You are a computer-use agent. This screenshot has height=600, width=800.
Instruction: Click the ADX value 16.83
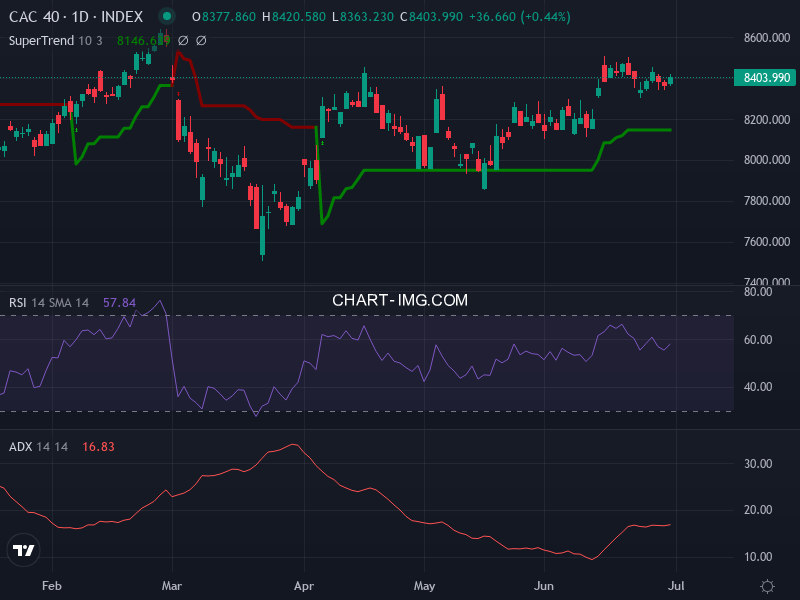point(98,446)
